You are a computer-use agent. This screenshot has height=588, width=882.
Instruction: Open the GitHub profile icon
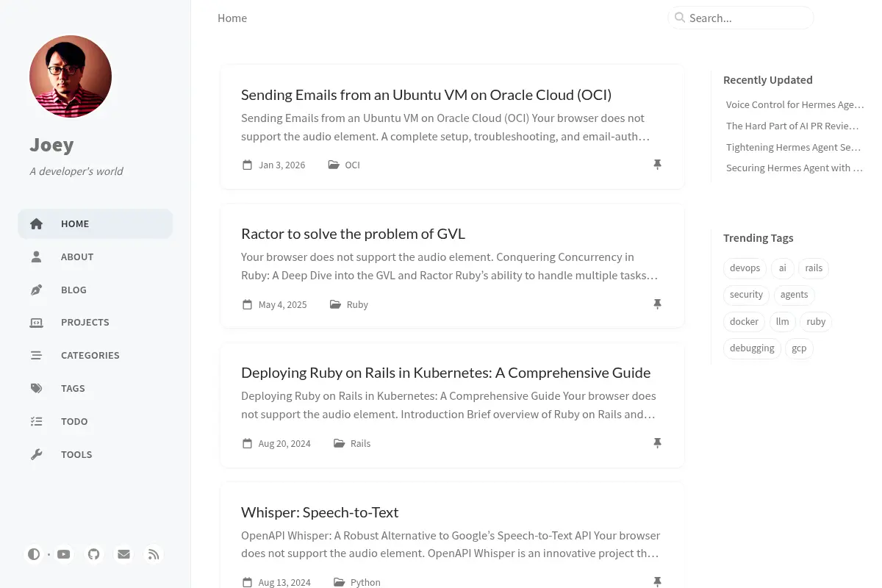(x=93, y=554)
